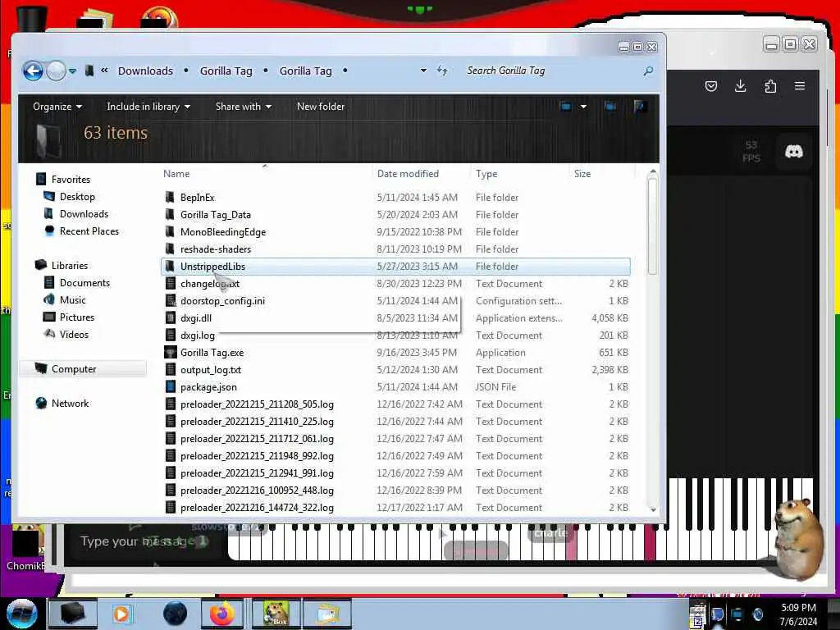Open the Windows Start orb

[21, 614]
